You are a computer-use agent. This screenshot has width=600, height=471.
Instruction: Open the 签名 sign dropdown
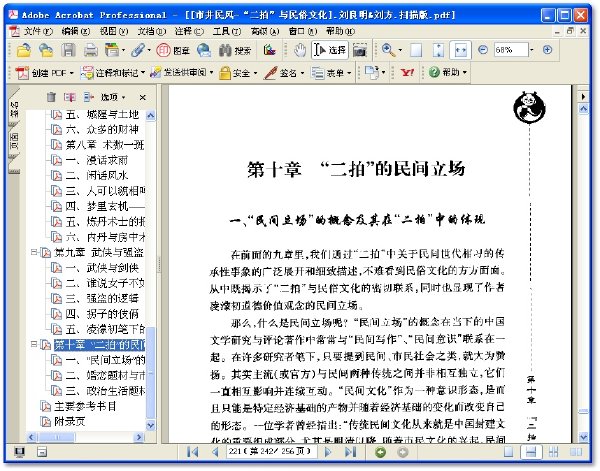coord(284,73)
